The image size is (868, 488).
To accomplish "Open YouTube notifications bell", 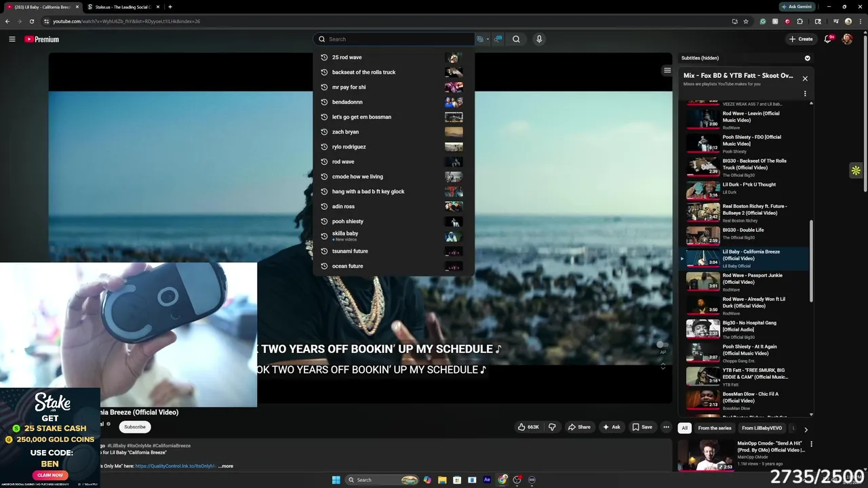I will coord(828,39).
